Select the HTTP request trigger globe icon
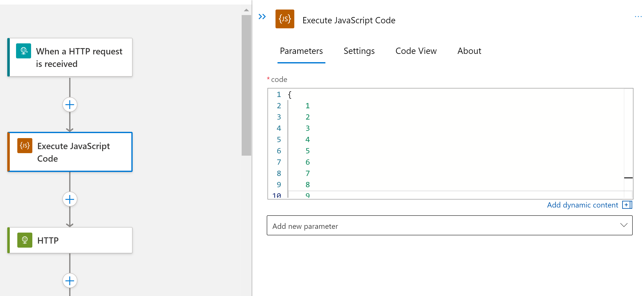Screen dimensions: 644x296 [x=23, y=51]
